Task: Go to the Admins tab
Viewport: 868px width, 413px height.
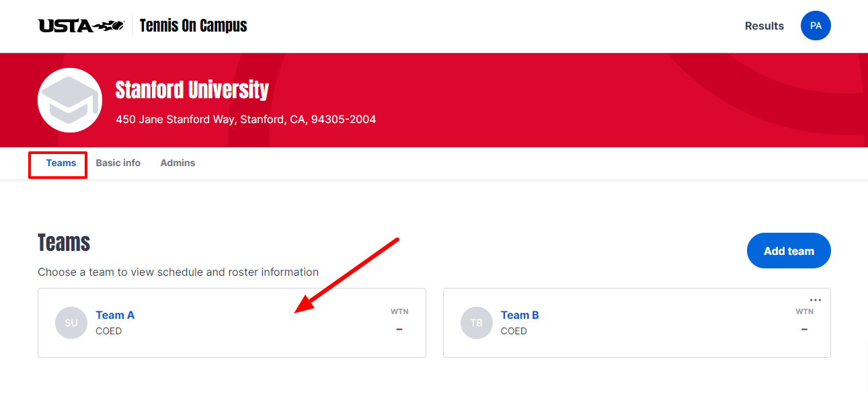Action: 177,163
